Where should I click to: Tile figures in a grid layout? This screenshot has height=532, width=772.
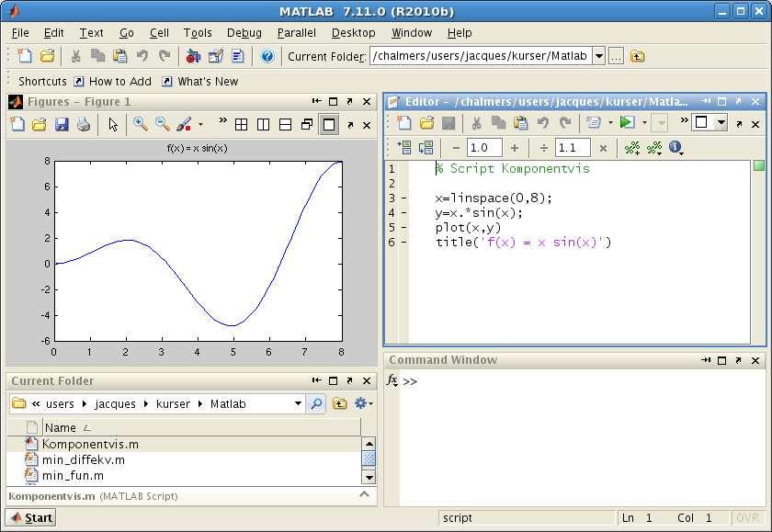(x=241, y=125)
